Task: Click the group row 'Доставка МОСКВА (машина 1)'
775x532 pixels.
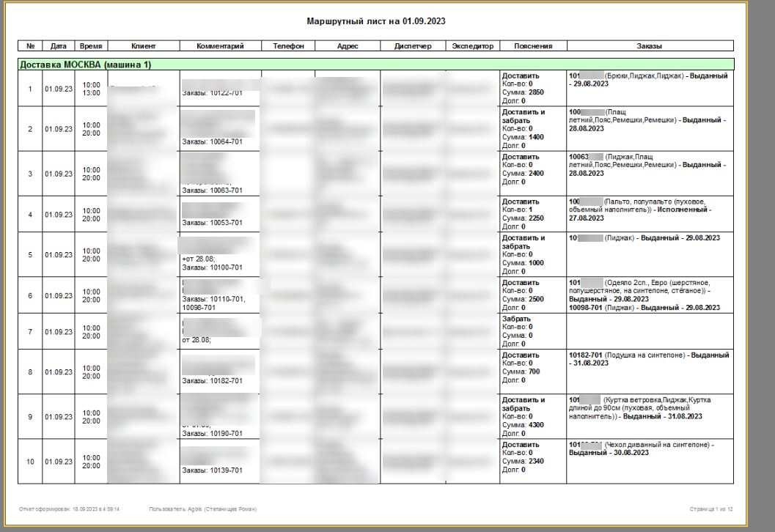Action: [375, 64]
